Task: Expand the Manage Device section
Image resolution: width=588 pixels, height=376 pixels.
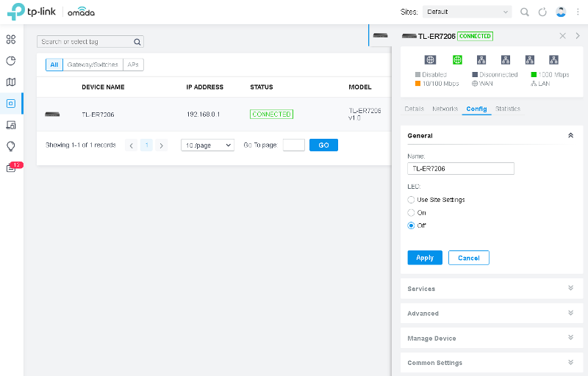Action: (492, 338)
